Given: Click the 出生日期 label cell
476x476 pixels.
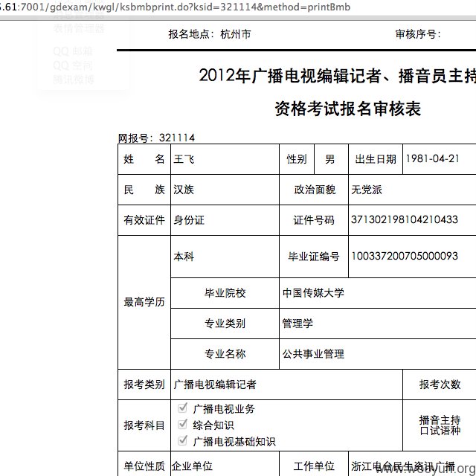Looking at the screenshot, I should pos(376,159).
